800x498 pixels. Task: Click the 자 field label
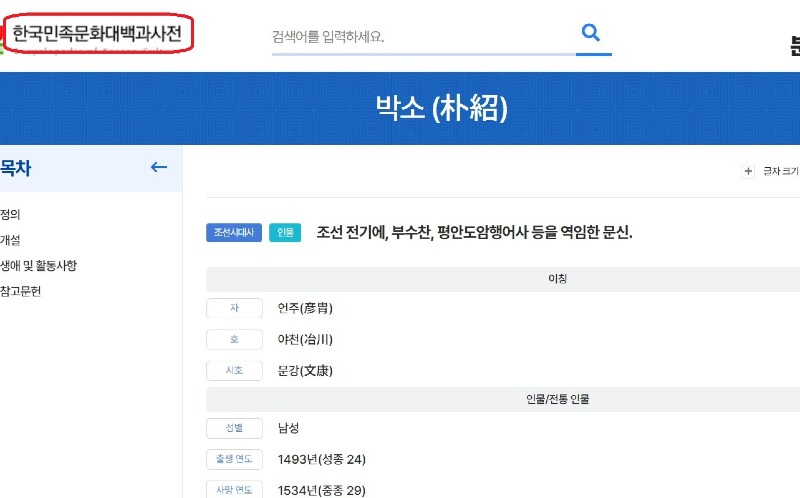[234, 308]
